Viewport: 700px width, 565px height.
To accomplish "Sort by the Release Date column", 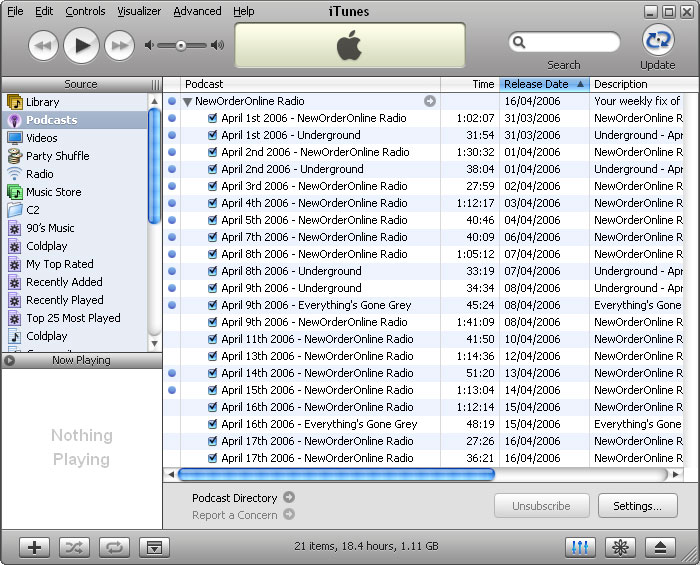I will 544,84.
